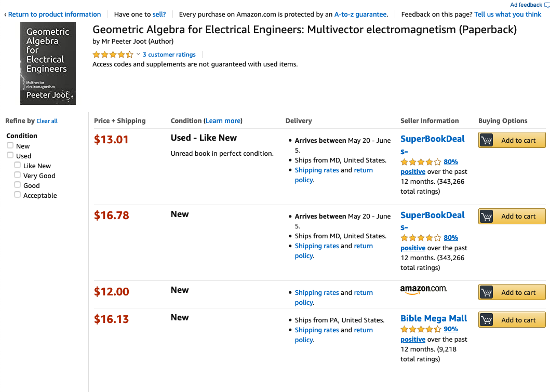Open the Bible Mega Mall seller page
Viewport: 550px width, 392px height.
tap(434, 318)
